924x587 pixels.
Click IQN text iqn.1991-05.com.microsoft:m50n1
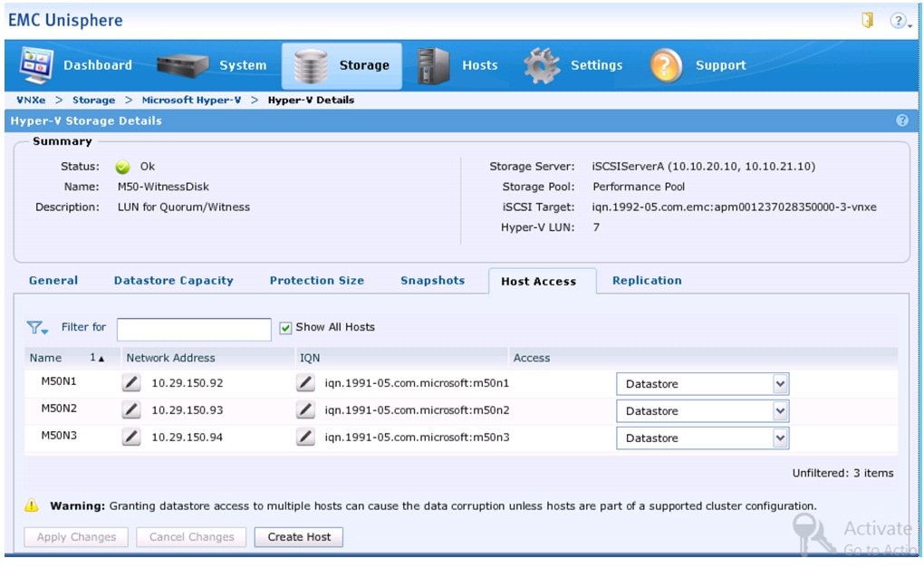point(417,383)
